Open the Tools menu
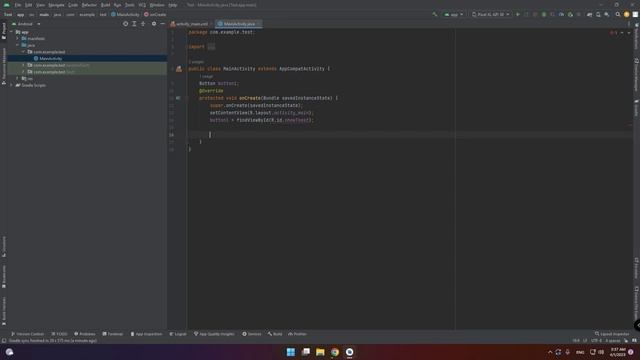This screenshot has height=360, width=640. point(129,5)
